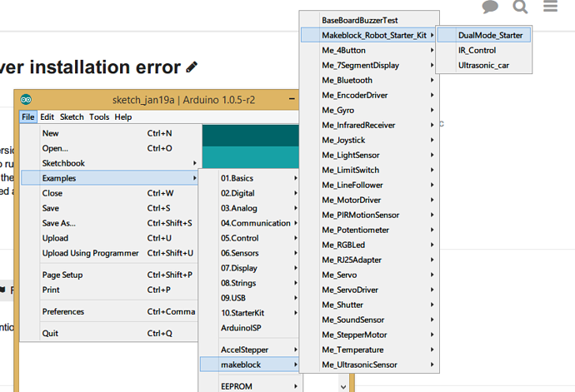The width and height of the screenshot is (575, 392).
Task: Open Me_InfraredReceiver submenu
Action: pyautogui.click(x=369, y=126)
